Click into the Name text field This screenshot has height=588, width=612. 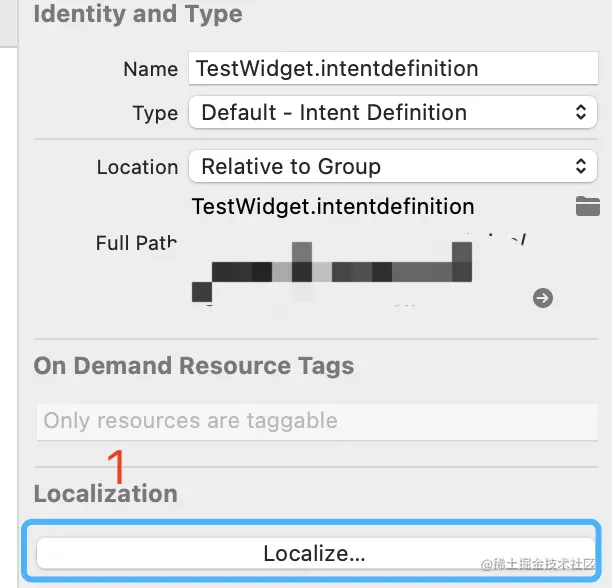pos(390,69)
